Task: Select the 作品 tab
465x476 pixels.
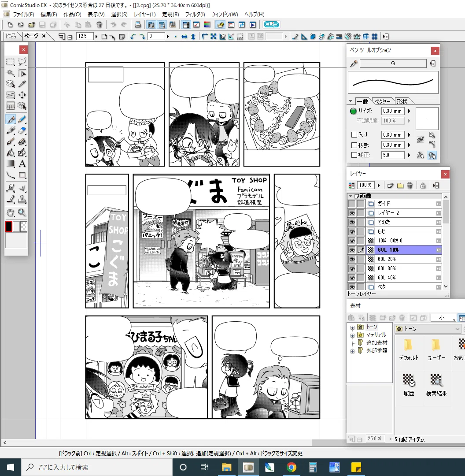Action: pos(11,36)
